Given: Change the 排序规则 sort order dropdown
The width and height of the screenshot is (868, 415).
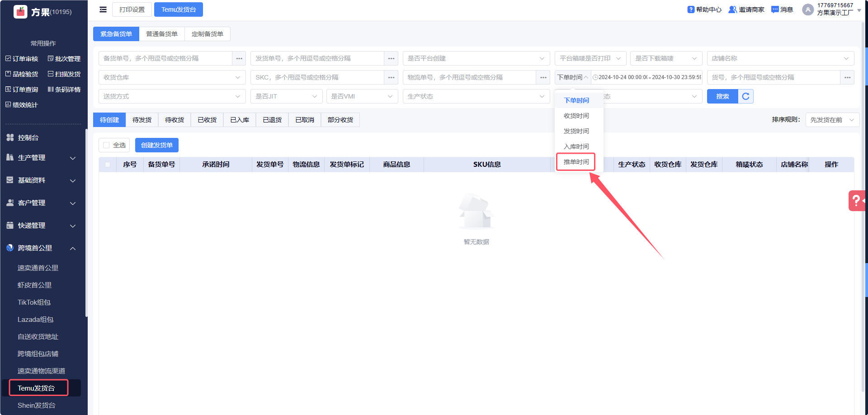Looking at the screenshot, I should tap(832, 120).
